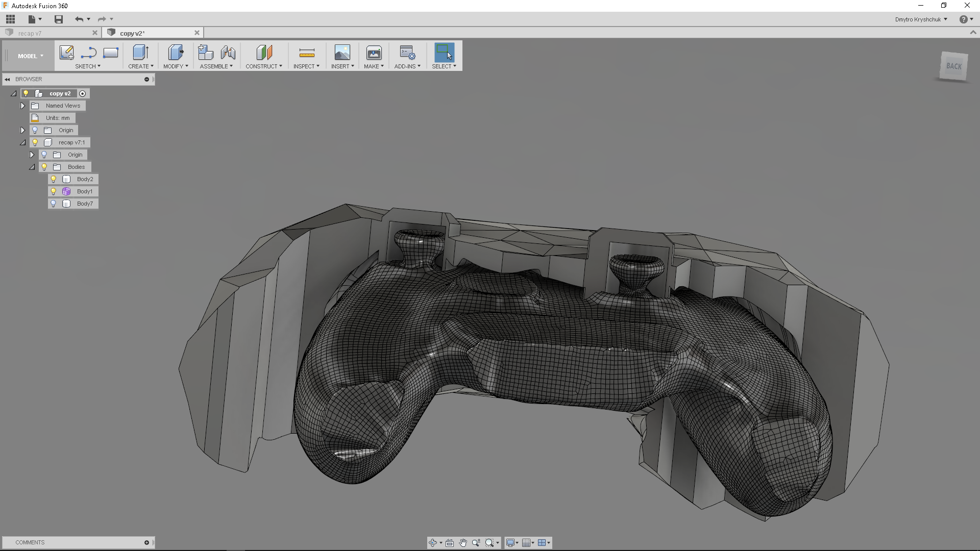The height and width of the screenshot is (551, 980).
Task: Collapse the BROWSER panel with double arrows
Action: 8,79
